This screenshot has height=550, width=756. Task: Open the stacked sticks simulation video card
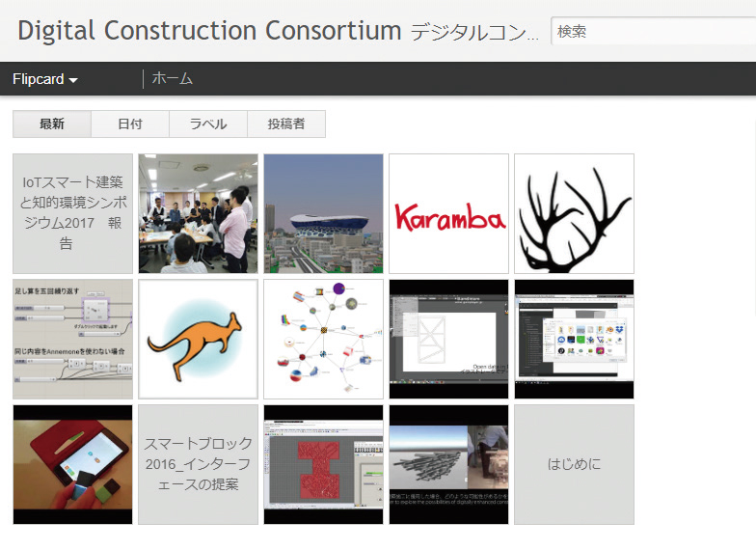[x=449, y=465]
